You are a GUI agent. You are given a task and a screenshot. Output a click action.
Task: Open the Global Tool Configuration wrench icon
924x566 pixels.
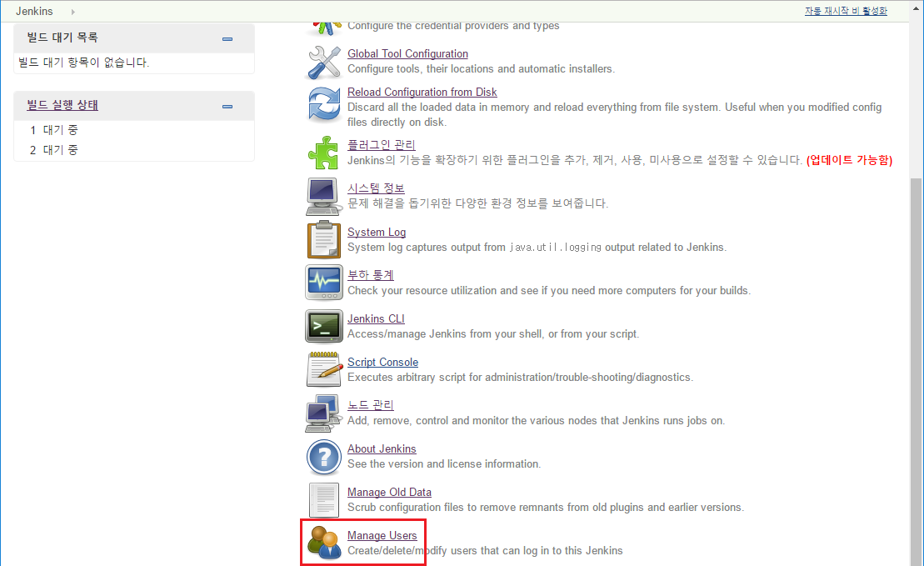click(x=324, y=62)
